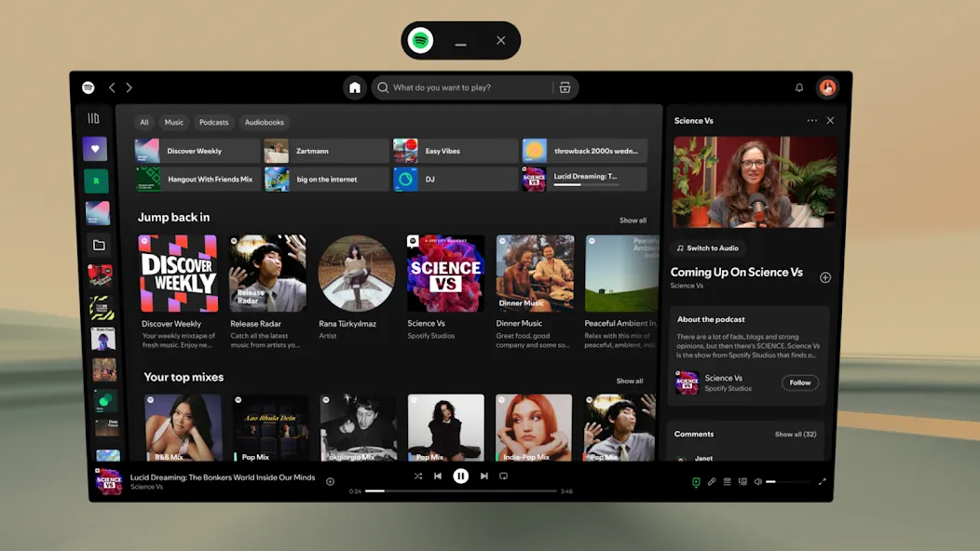Open the Zartmann shortcut tile
This screenshot has width=980, height=551.
pyautogui.click(x=326, y=151)
